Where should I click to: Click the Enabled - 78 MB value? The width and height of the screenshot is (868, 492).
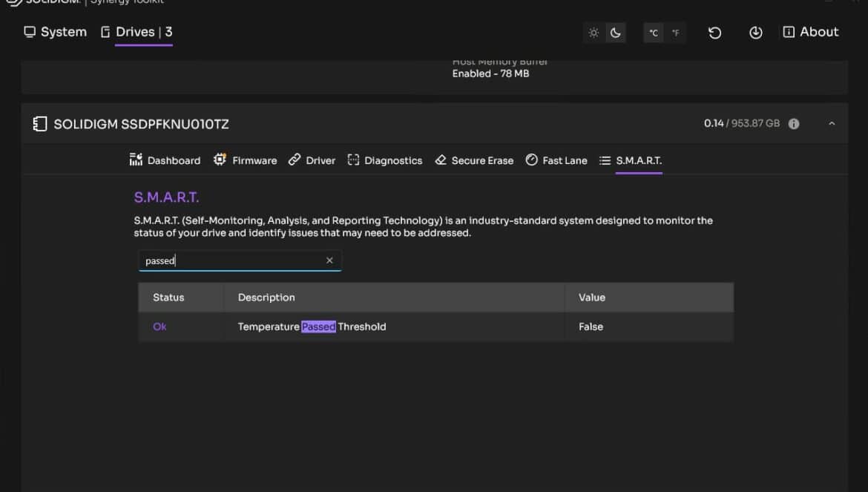(490, 73)
